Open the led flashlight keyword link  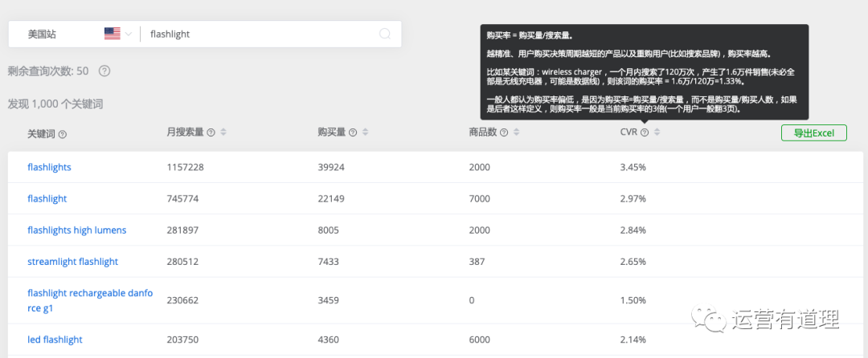click(x=55, y=340)
